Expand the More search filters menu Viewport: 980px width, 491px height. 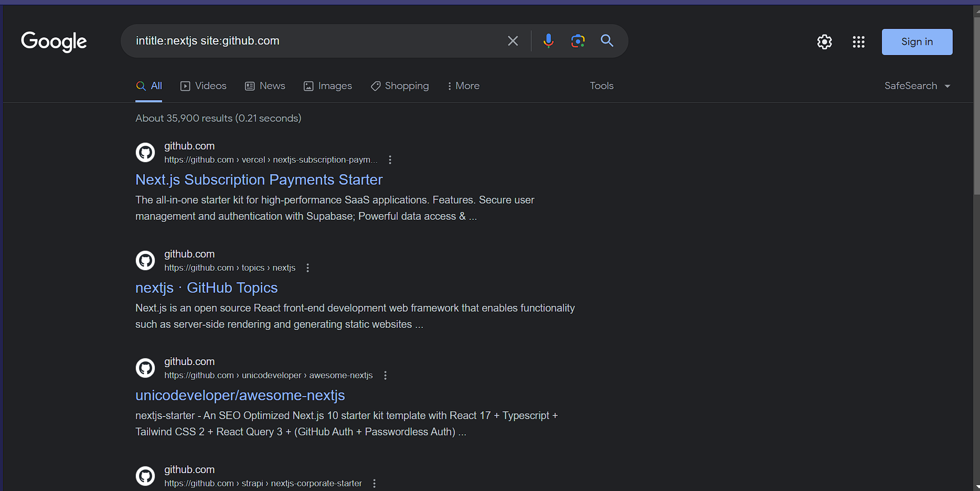(x=463, y=86)
